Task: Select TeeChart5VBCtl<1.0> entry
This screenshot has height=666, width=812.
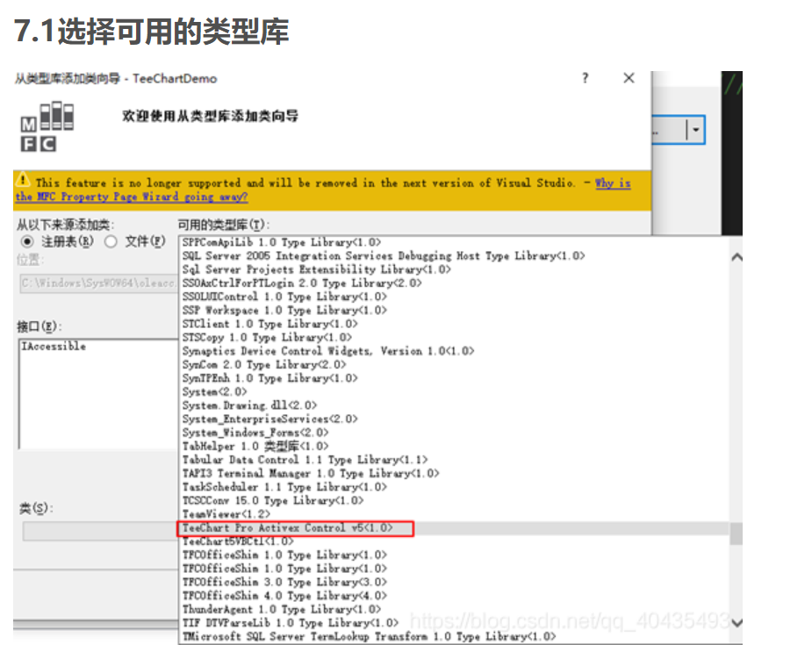Action: pyautogui.click(x=238, y=541)
